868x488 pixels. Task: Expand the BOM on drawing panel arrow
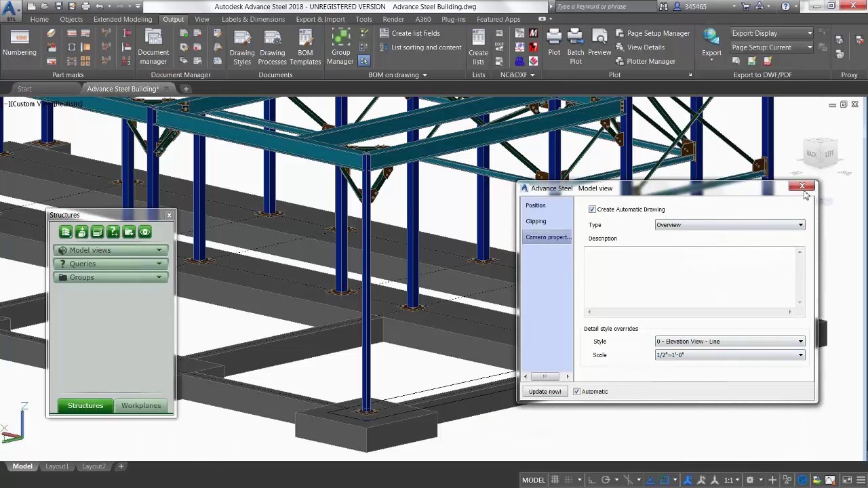[x=425, y=75]
